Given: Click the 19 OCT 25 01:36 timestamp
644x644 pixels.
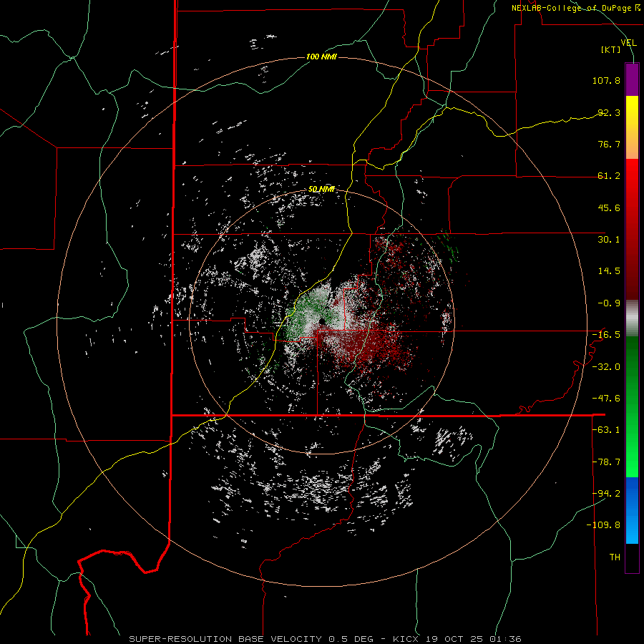Looking at the screenshot, I should (x=473, y=639).
